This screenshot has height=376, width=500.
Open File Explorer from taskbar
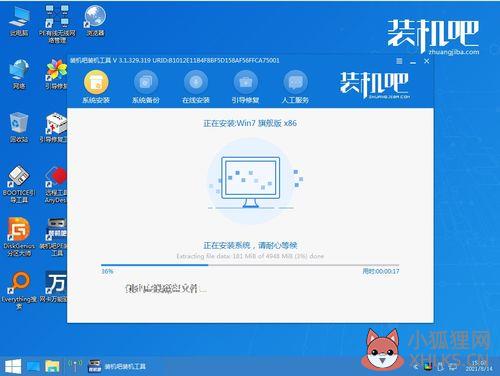click(x=52, y=366)
